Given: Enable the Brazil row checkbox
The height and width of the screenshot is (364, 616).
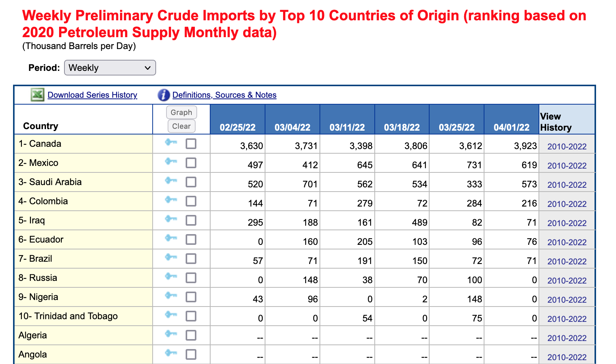Looking at the screenshot, I should click(191, 259).
